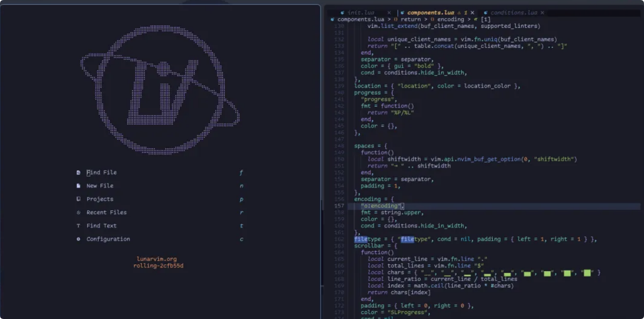Image resolution: width=644 pixels, height=319 pixels.
Task: Click the Find Text icon
Action: coord(78,226)
